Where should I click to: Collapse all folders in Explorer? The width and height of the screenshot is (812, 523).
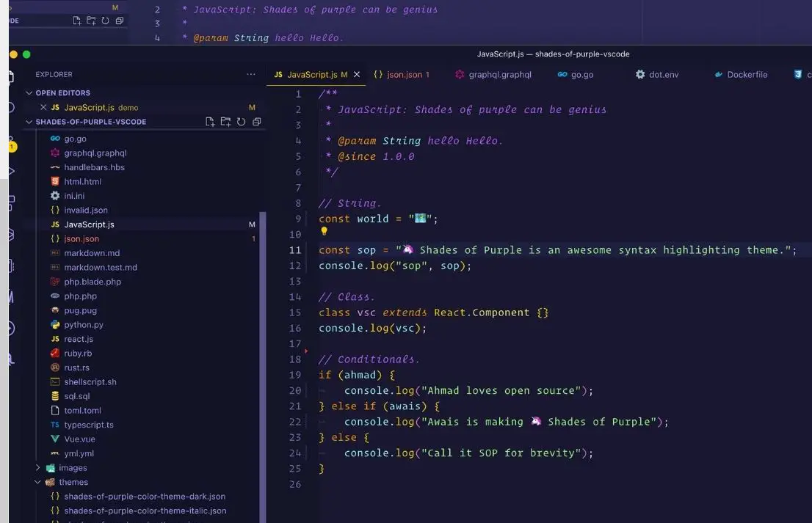257,122
